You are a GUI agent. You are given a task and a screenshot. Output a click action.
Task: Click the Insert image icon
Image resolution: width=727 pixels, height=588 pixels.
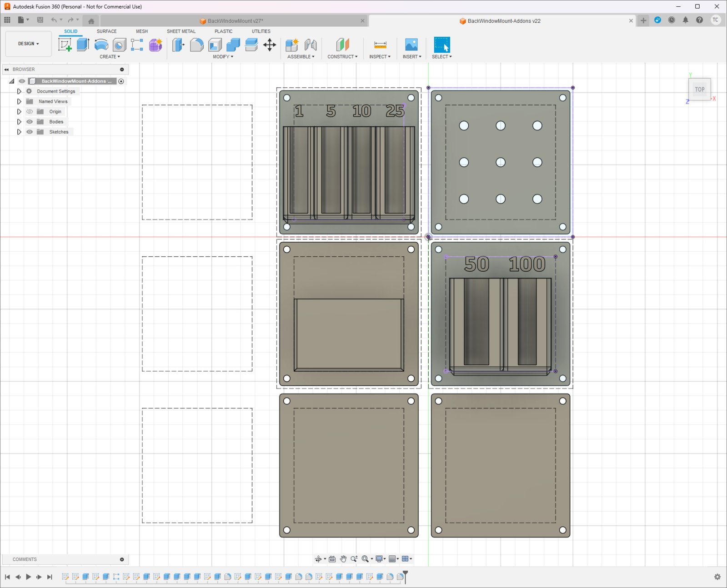pos(411,45)
